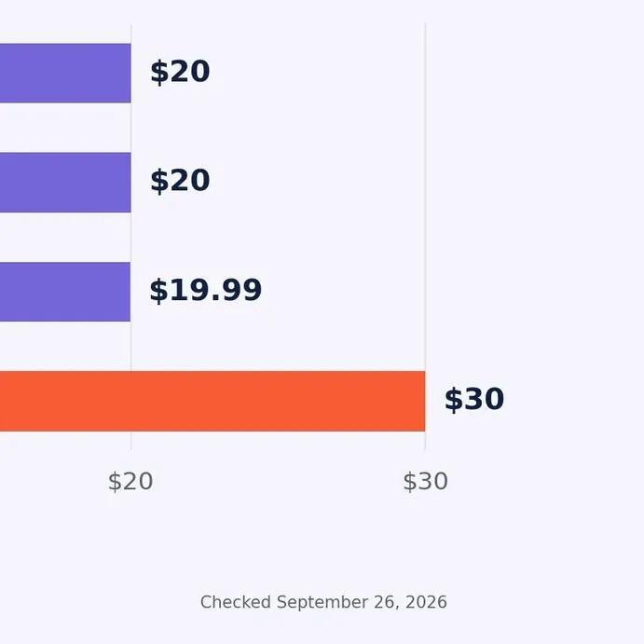
Task: Select the bold $30 value label
Action: pos(474,399)
